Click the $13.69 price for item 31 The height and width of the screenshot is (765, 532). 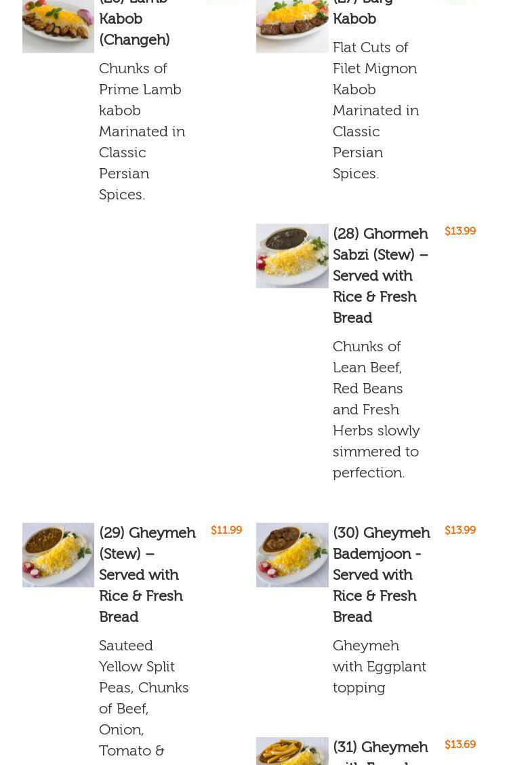pos(460,745)
